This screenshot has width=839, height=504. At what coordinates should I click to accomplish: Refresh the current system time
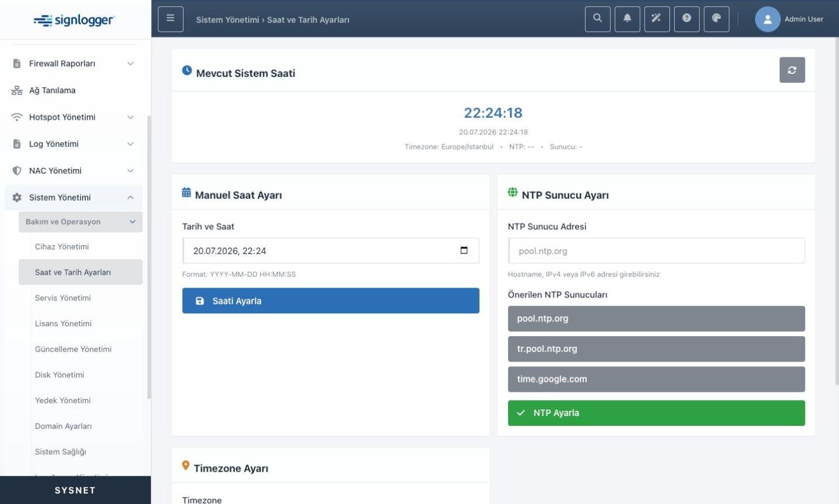click(792, 70)
